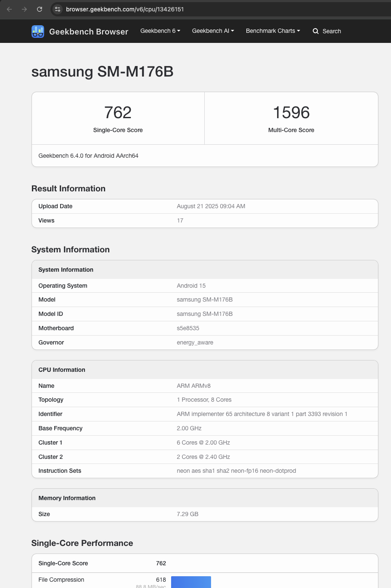Click the search magnifier icon in the navbar
The height and width of the screenshot is (588, 391).
pyautogui.click(x=315, y=31)
